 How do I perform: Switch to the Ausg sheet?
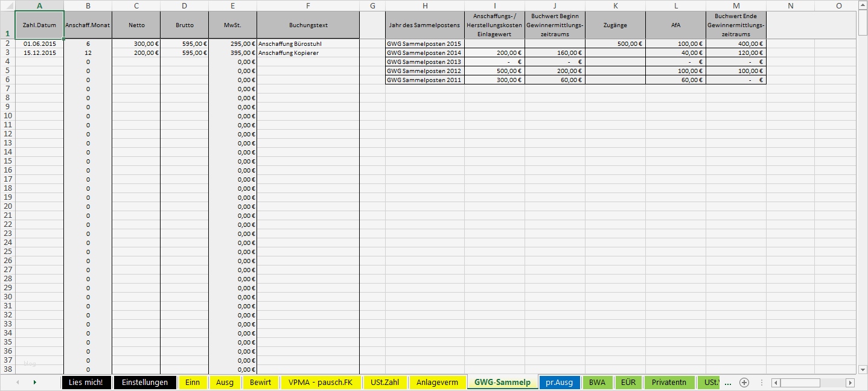click(225, 381)
